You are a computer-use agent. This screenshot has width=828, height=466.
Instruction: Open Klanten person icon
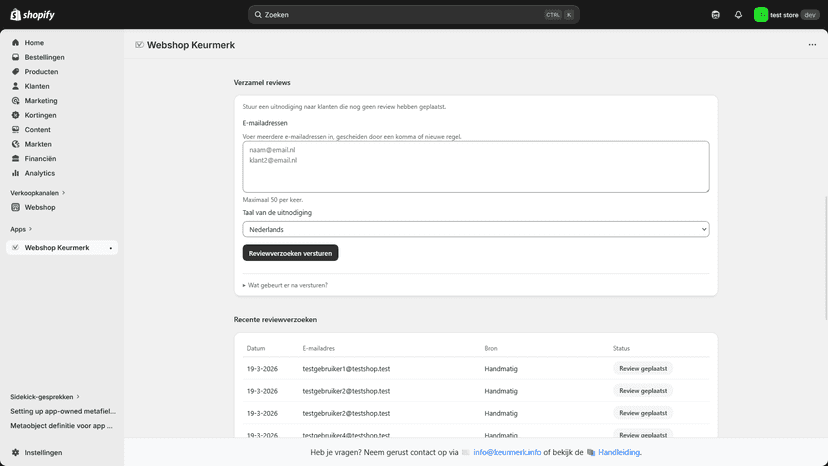click(x=15, y=86)
